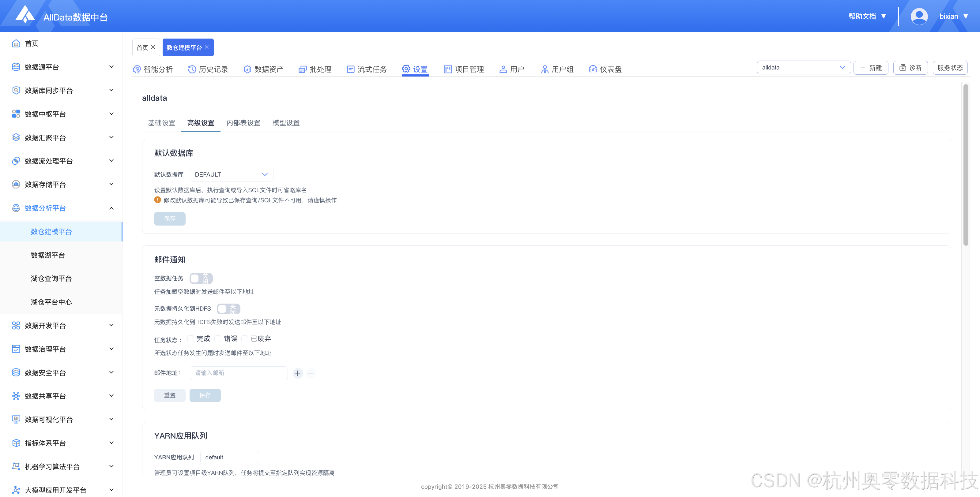Open 历史记录 clock icon

192,69
